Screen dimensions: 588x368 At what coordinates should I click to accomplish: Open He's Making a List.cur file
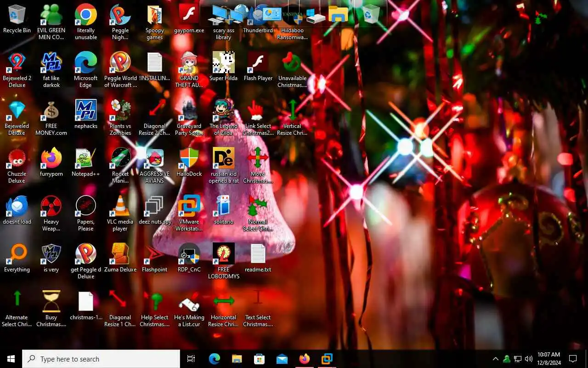[x=189, y=309]
